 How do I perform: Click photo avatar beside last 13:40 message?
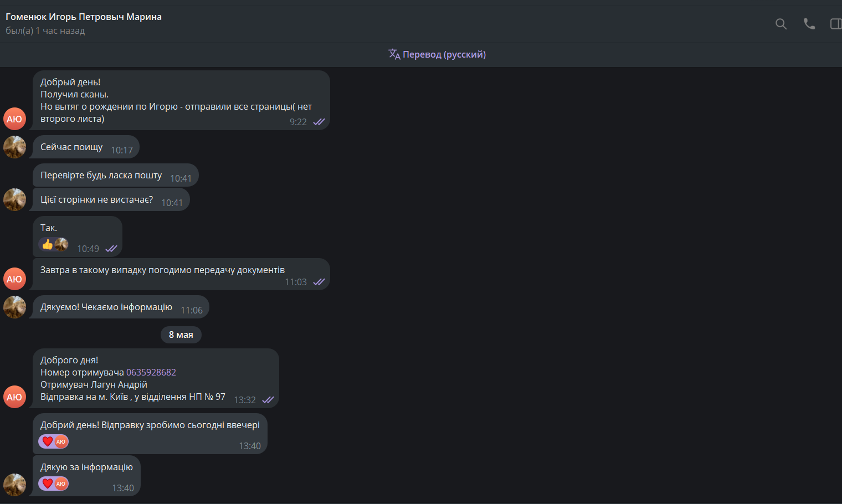pos(15,485)
